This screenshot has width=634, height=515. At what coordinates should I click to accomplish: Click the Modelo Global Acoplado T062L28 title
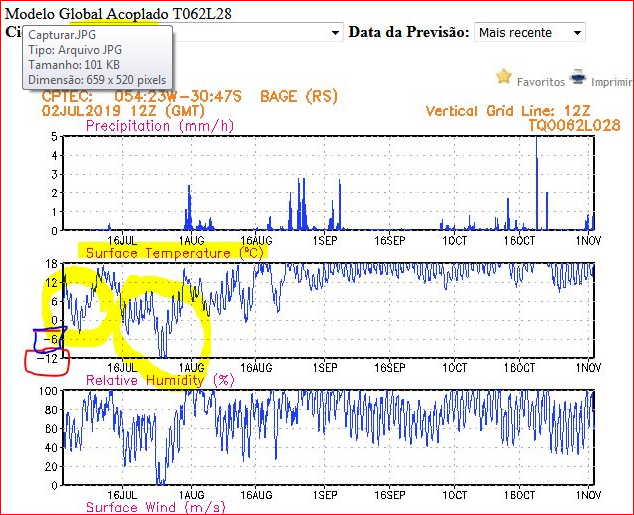(x=128, y=13)
